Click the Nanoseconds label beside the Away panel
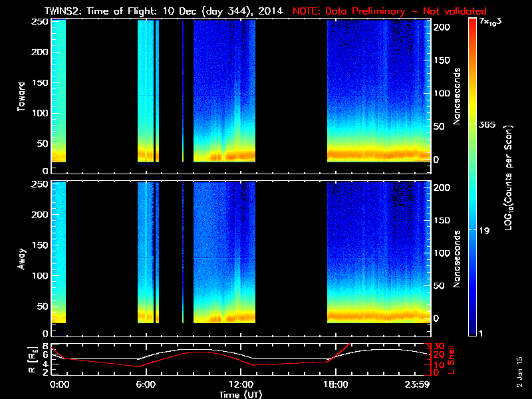The height and width of the screenshot is (399, 532). [x=458, y=259]
